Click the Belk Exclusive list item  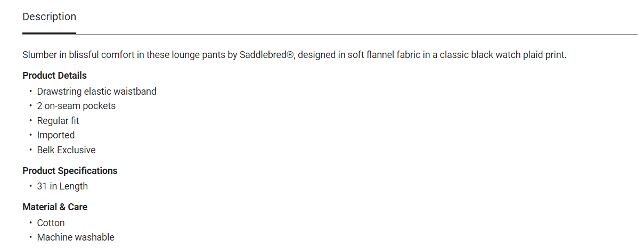[x=66, y=150]
